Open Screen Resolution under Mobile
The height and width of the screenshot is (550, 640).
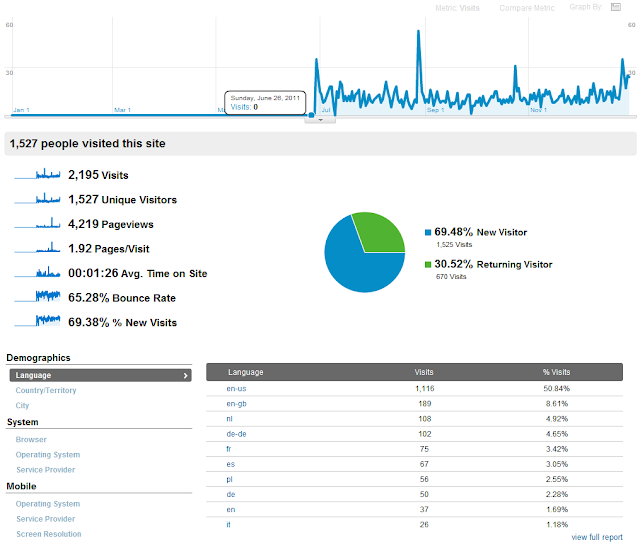click(49, 534)
